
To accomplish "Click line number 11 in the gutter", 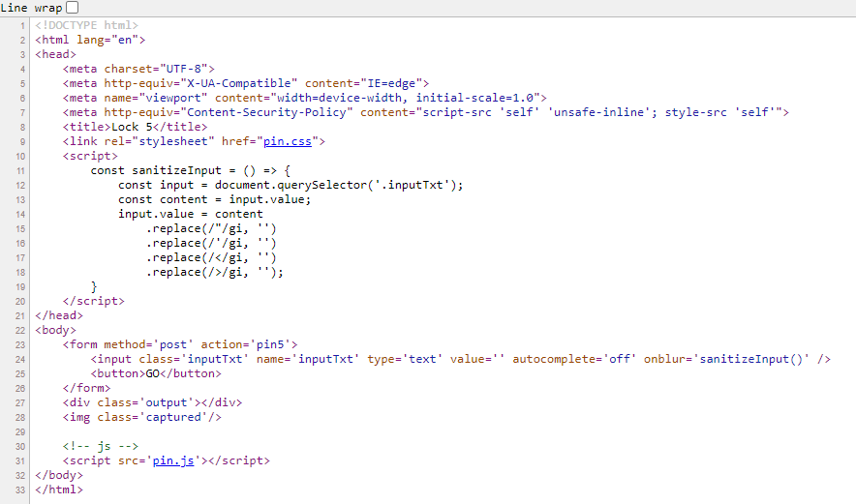I will click(x=19, y=170).
